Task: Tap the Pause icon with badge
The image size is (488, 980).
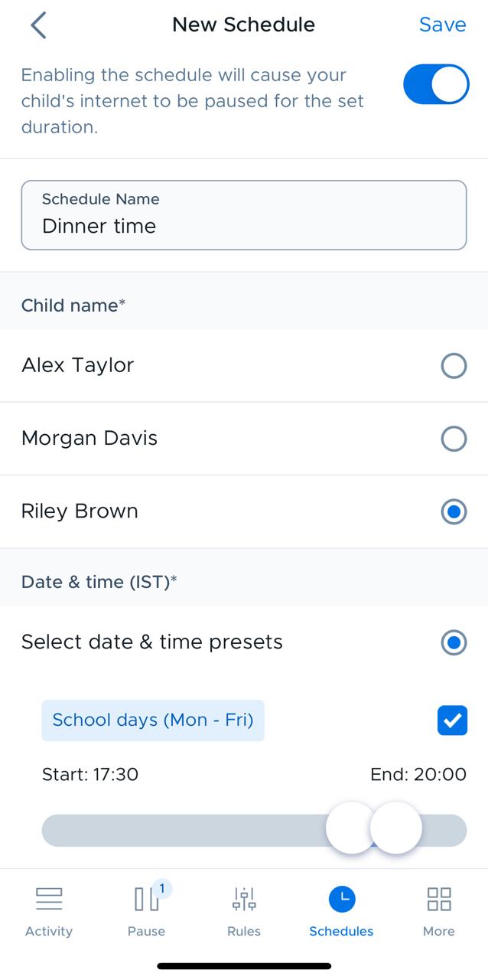Action: (x=147, y=899)
